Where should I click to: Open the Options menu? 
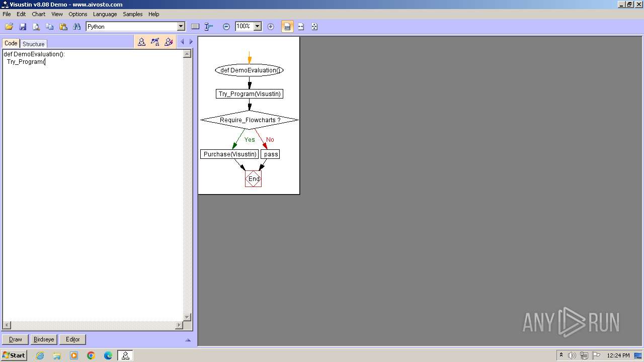(78, 14)
